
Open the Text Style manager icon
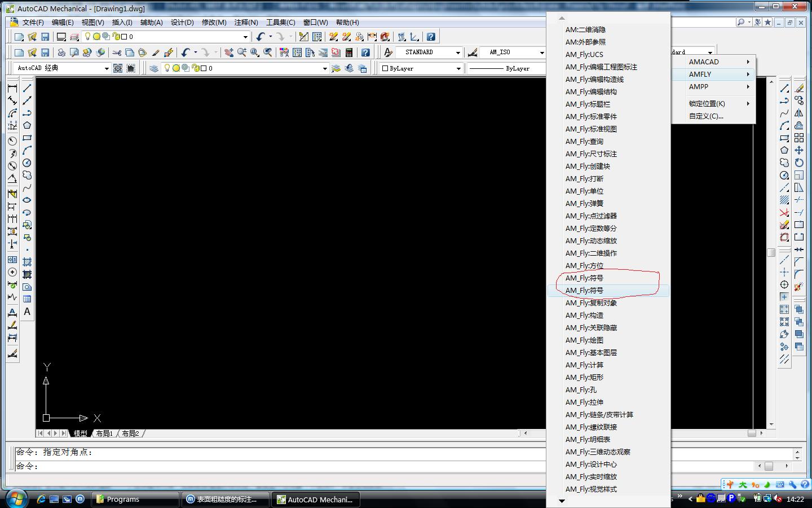point(388,52)
